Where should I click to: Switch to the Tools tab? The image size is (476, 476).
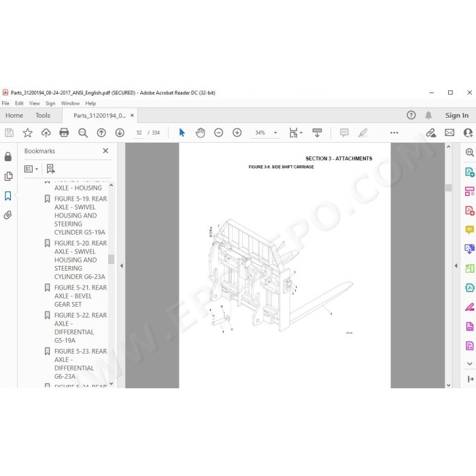(x=43, y=116)
